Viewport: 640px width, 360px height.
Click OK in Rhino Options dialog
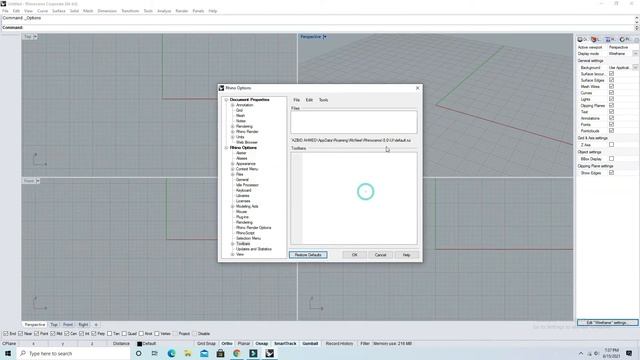[x=354, y=255]
